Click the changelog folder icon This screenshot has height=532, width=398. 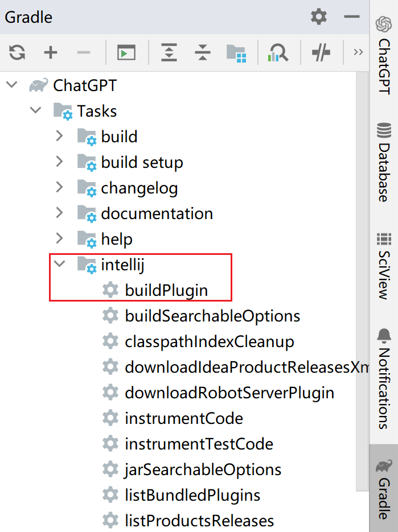[87, 188]
